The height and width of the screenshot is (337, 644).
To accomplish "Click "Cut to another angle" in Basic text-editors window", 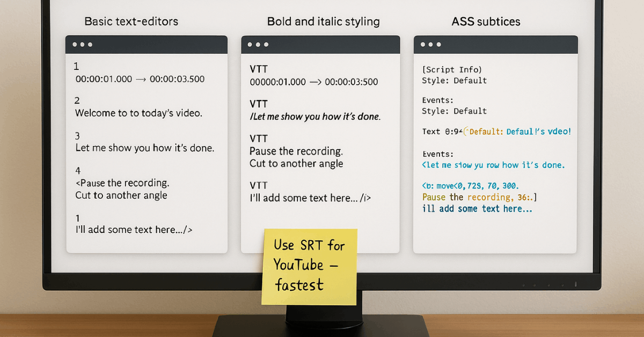I will [x=121, y=195].
